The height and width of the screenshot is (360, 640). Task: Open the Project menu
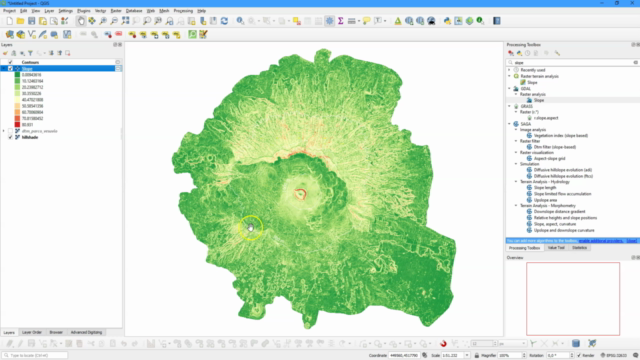click(9, 11)
